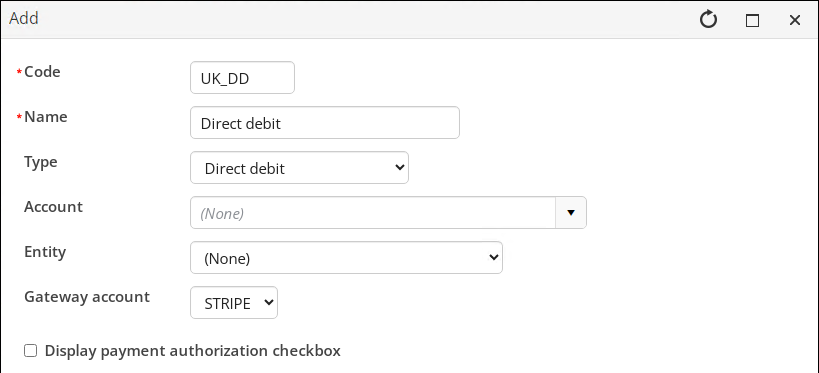Open the Gateway account STRIPE dropdown
This screenshot has width=819, height=373.
coord(234,302)
